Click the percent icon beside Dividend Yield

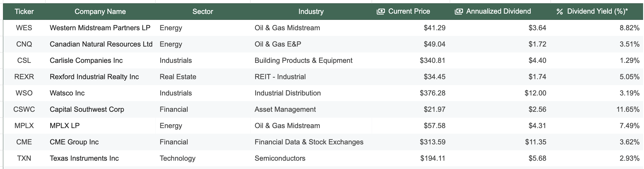tap(559, 12)
